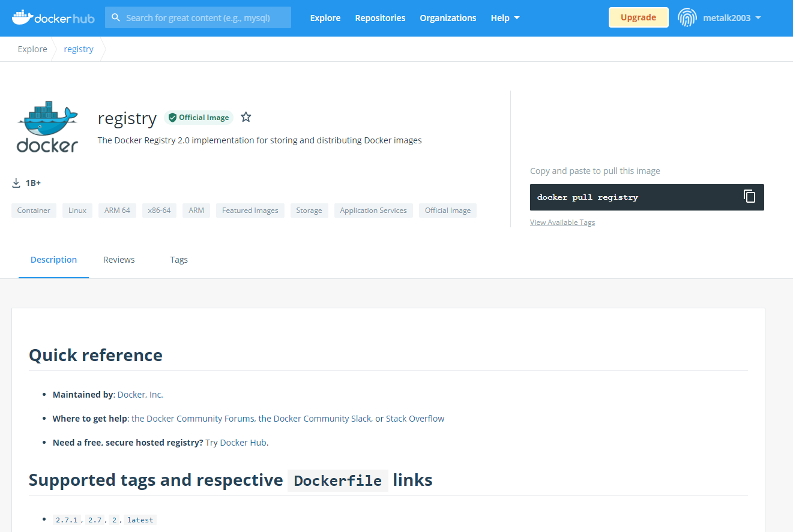
Task: Open the Docker Community Slack link
Action: [x=315, y=419]
